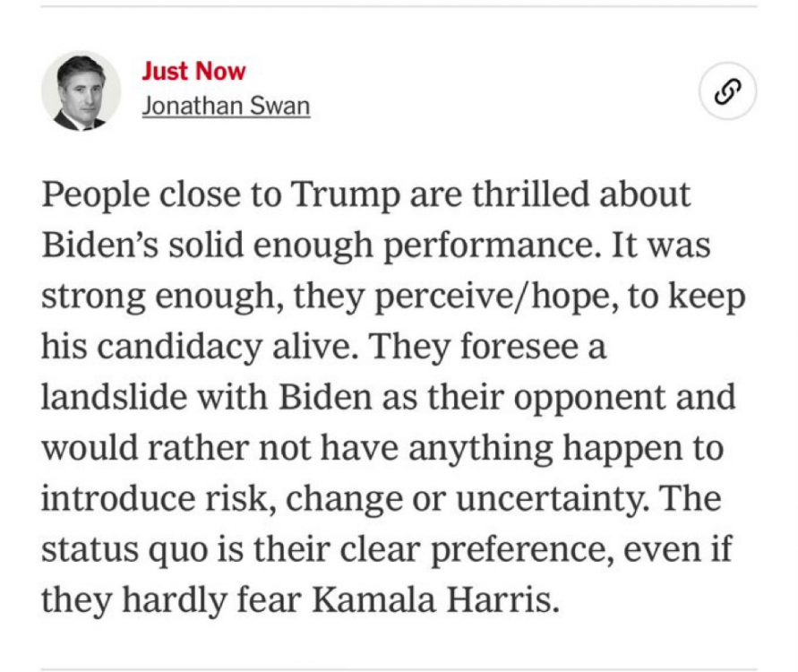The image size is (798, 672).
Task: Copy the post link with the chain icon
Action: (728, 90)
